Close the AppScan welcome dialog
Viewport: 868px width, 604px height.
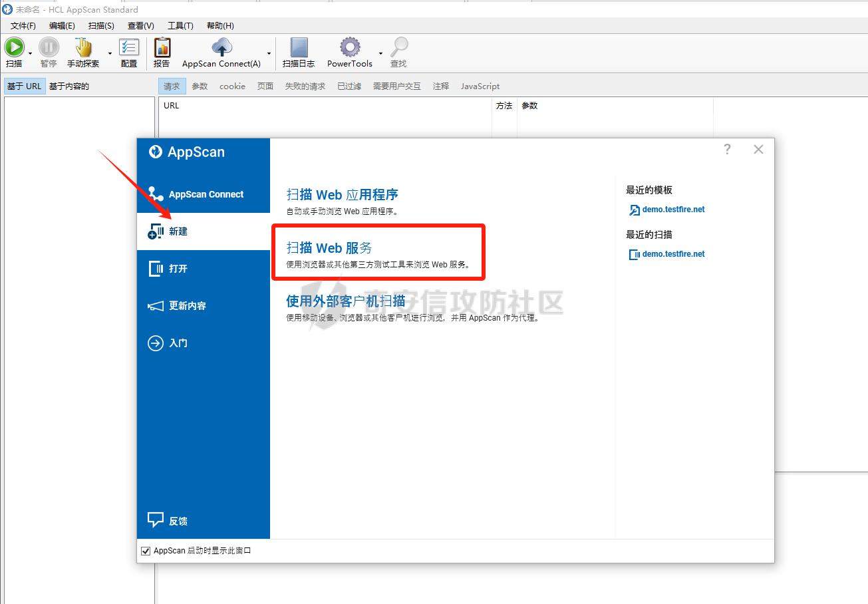coord(758,150)
